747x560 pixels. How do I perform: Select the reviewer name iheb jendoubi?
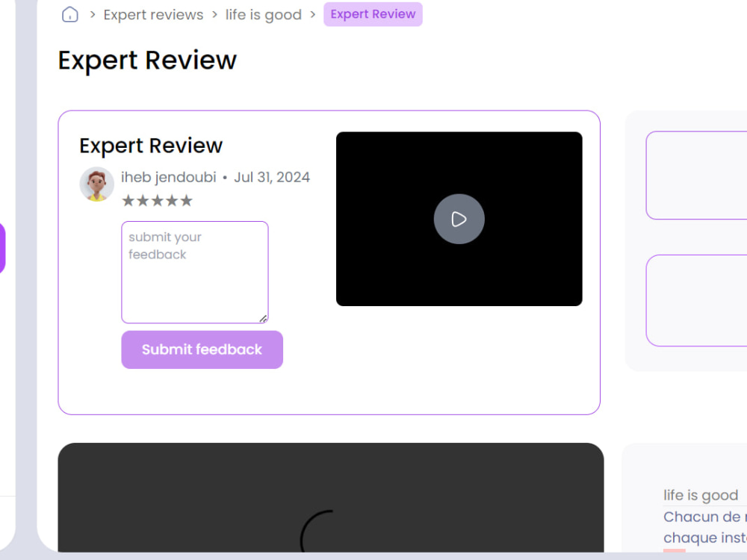tap(169, 177)
